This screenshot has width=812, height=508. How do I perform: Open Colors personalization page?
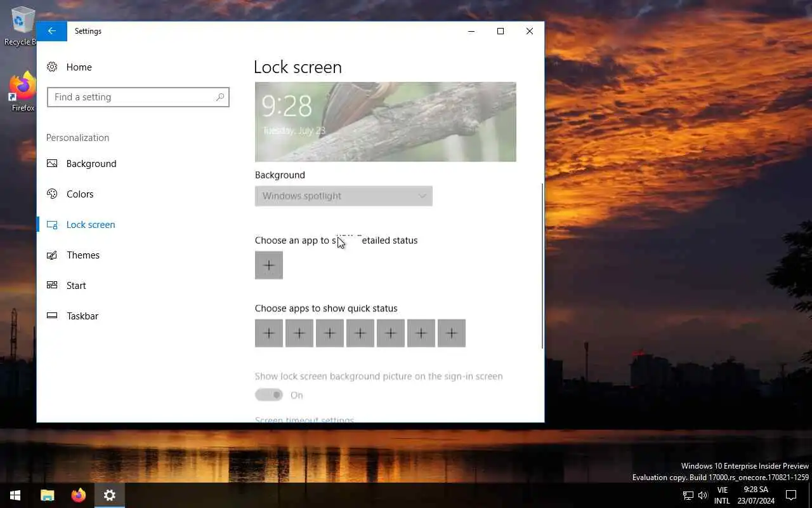coord(80,194)
